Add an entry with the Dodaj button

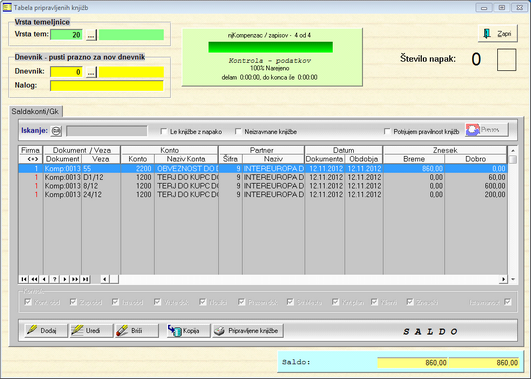pos(46,331)
